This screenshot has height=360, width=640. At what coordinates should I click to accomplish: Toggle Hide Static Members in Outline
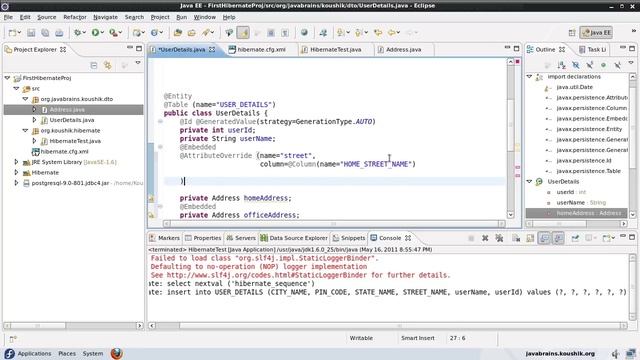point(589,65)
